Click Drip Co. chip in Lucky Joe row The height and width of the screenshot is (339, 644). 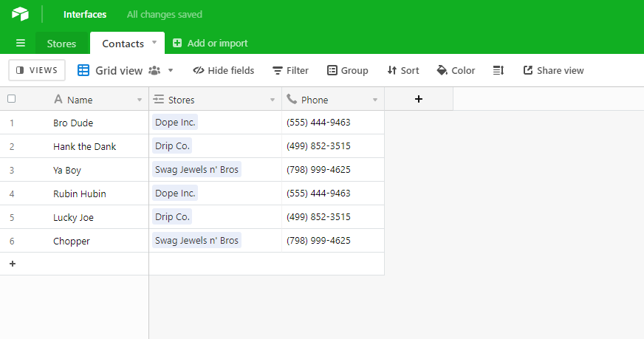tap(172, 216)
